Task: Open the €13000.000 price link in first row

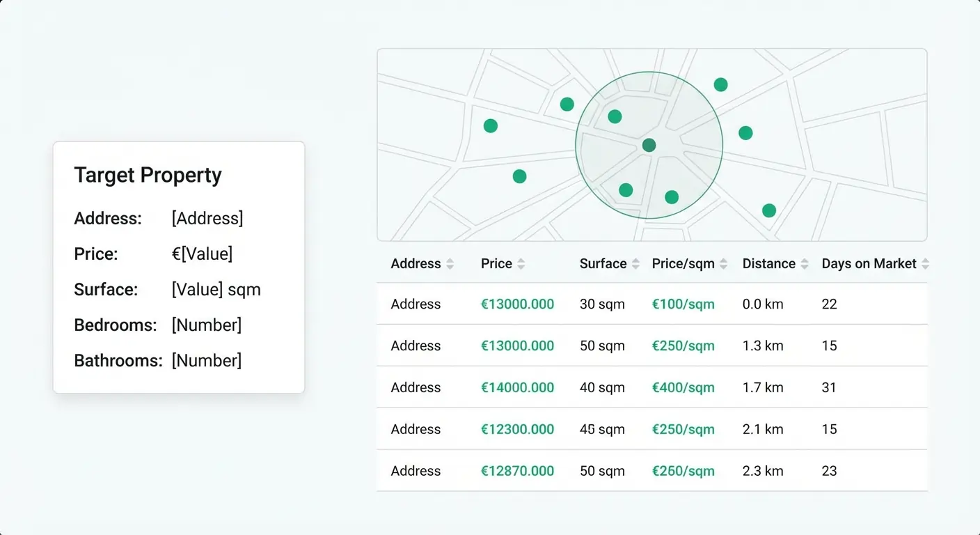Action: tap(517, 304)
